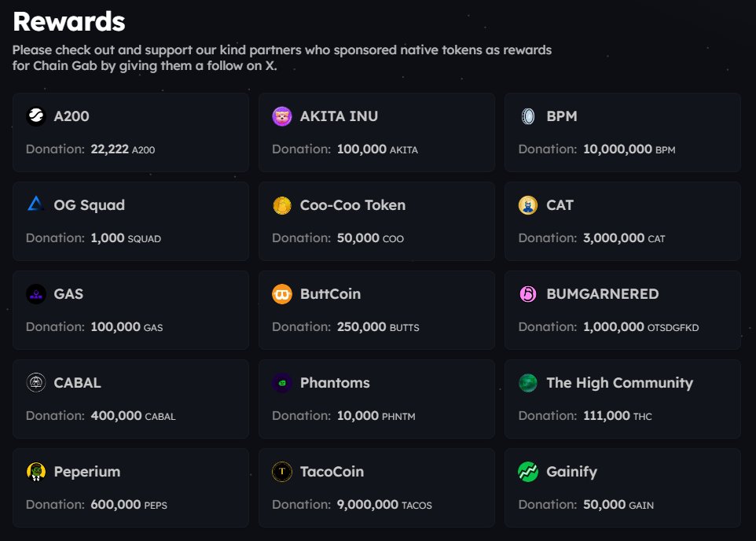Open the Gainify partner title
Viewport: 756px width, 541px height.
coord(571,472)
